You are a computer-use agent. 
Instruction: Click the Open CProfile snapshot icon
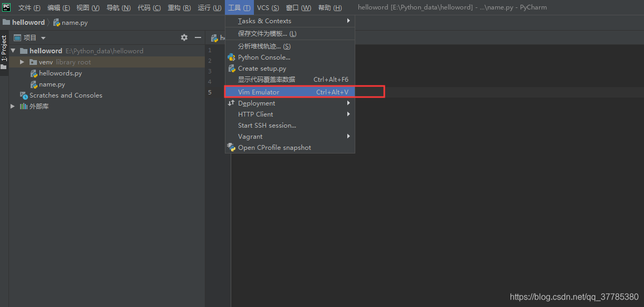pos(231,147)
